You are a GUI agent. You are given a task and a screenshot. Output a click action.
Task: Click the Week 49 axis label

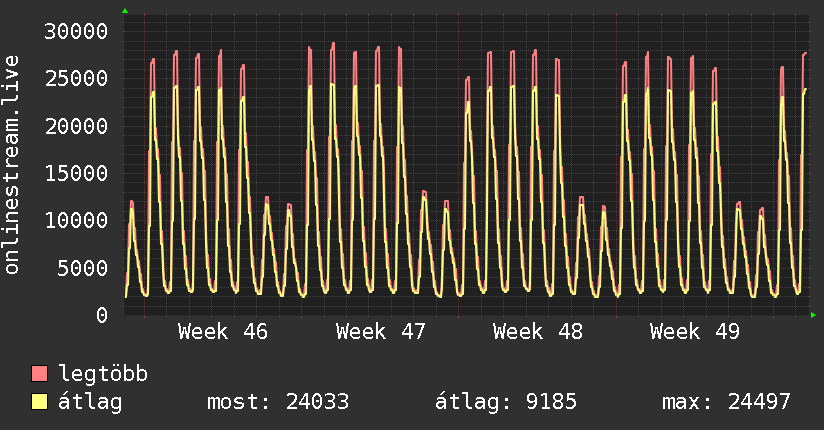click(x=695, y=332)
